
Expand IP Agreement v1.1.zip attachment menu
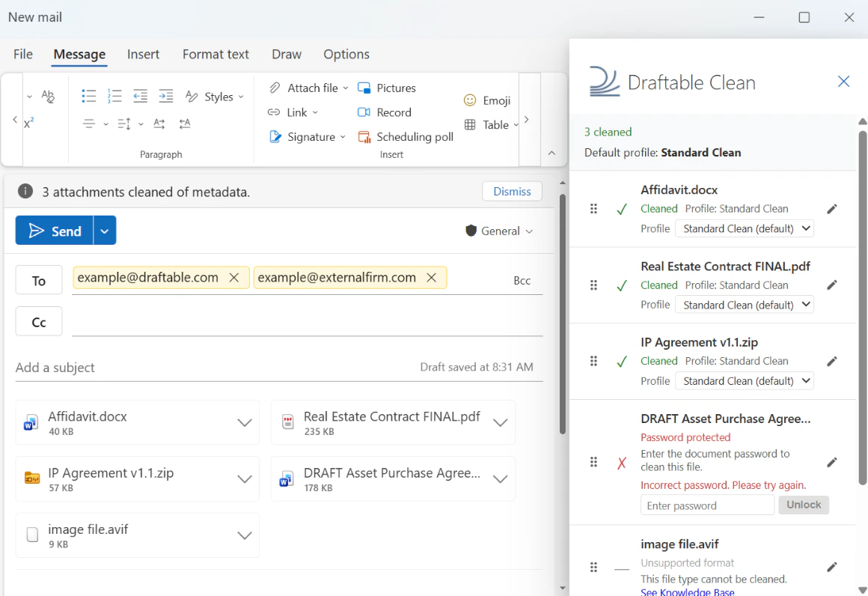[x=244, y=479]
